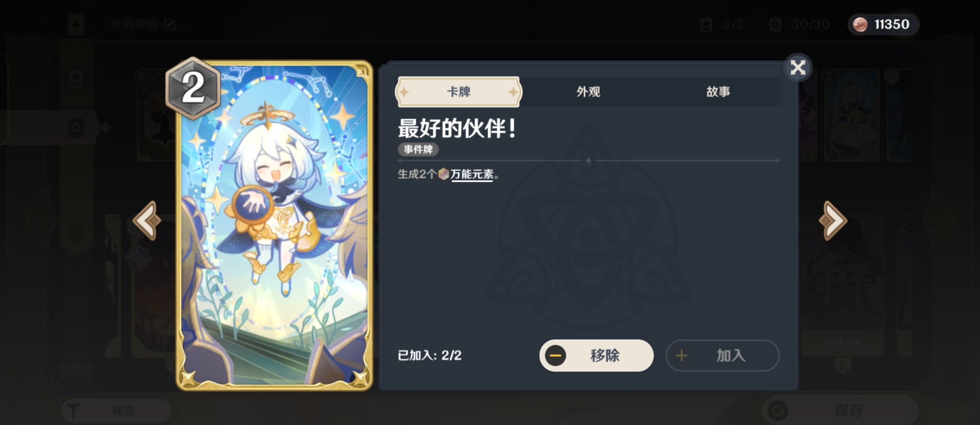The width and height of the screenshot is (980, 425).
Task: Click the minus icon on 移除 button
Action: click(555, 356)
